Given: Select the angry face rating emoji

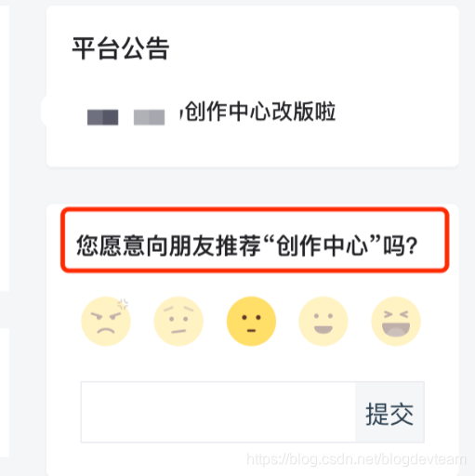Looking at the screenshot, I should (106, 322).
